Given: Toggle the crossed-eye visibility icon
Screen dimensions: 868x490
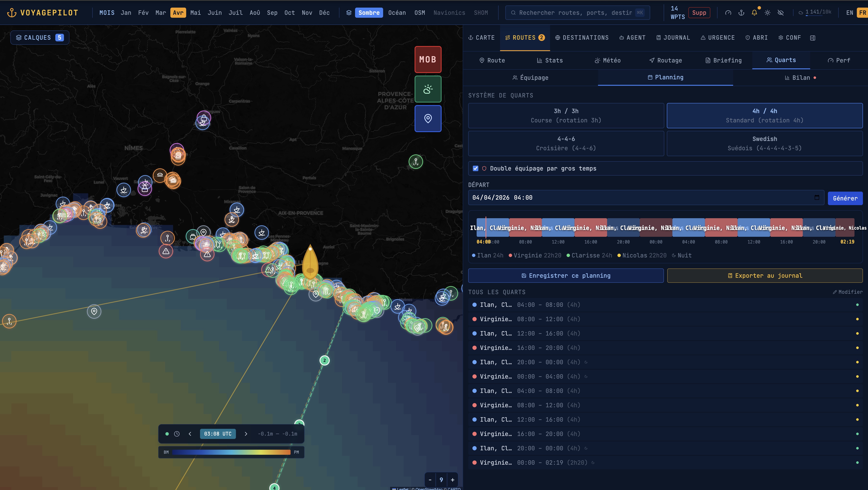Looking at the screenshot, I should coord(780,13).
